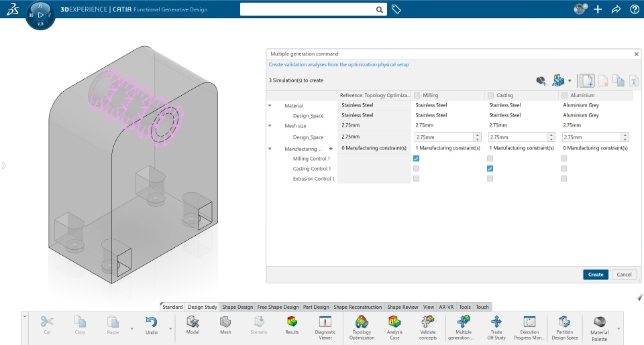Check Extrusion Control.1 in Casting column
The image size is (644, 345).
tap(490, 178)
